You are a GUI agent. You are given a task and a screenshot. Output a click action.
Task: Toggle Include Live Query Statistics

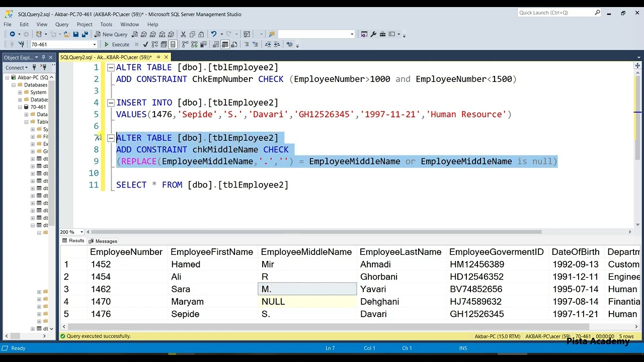(x=194, y=44)
